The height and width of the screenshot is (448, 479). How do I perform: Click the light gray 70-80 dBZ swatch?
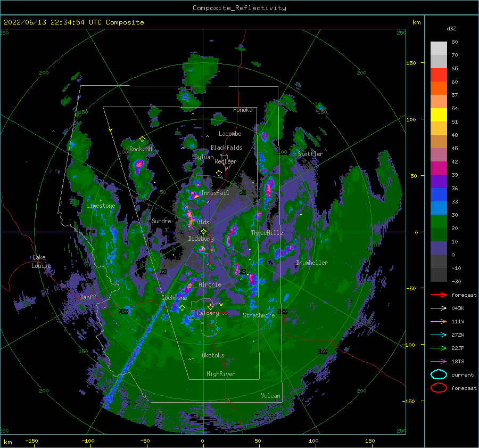pos(439,48)
